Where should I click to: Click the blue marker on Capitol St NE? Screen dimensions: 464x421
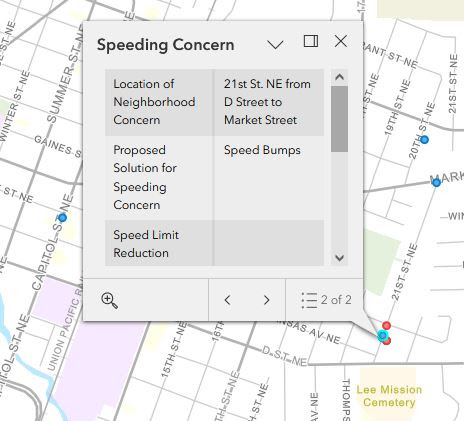tap(62, 218)
